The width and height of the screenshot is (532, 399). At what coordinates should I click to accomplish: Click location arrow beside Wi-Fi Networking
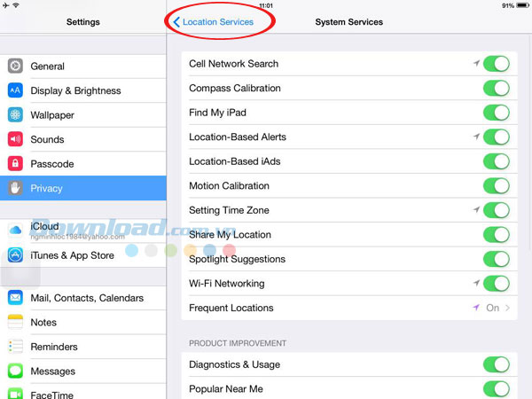pyautogui.click(x=477, y=283)
